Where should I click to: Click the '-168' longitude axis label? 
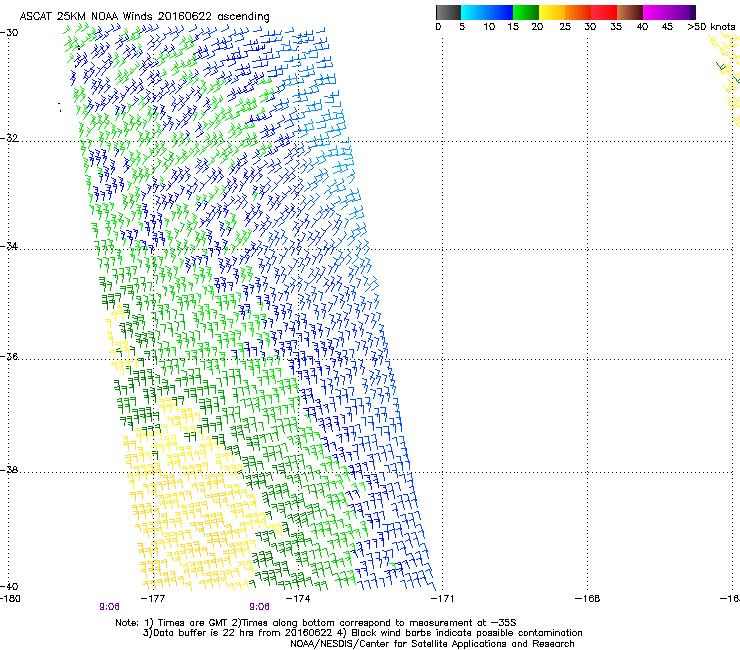[x=588, y=599]
